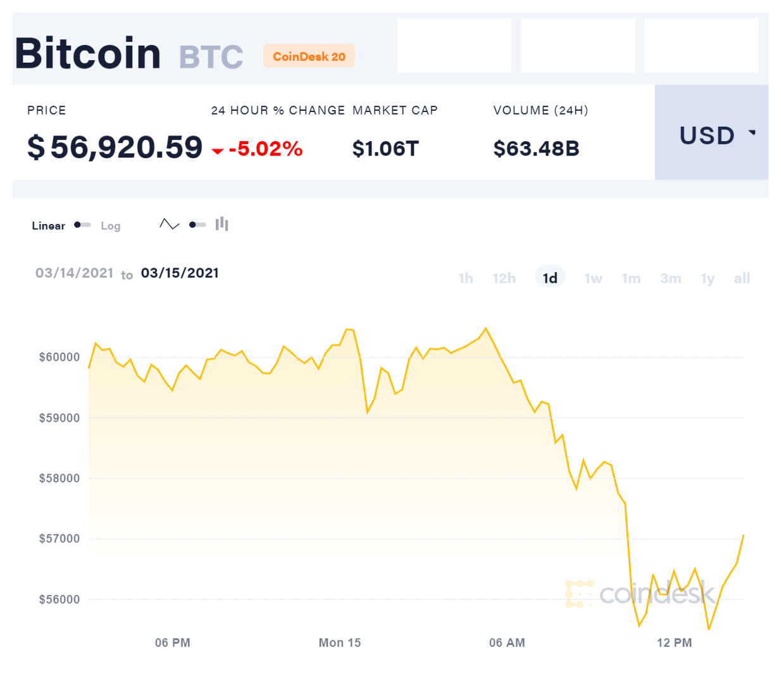Toggle the line/candlestick chart type switch

click(197, 225)
